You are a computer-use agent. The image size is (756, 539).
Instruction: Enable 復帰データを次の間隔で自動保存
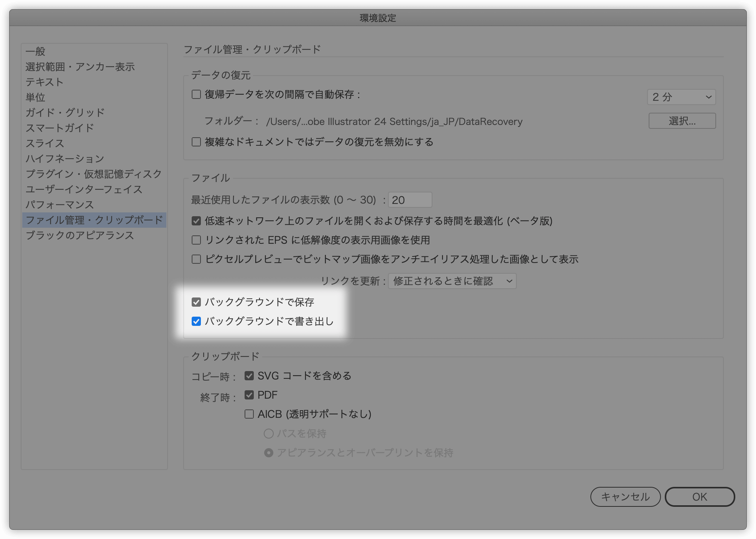click(196, 95)
